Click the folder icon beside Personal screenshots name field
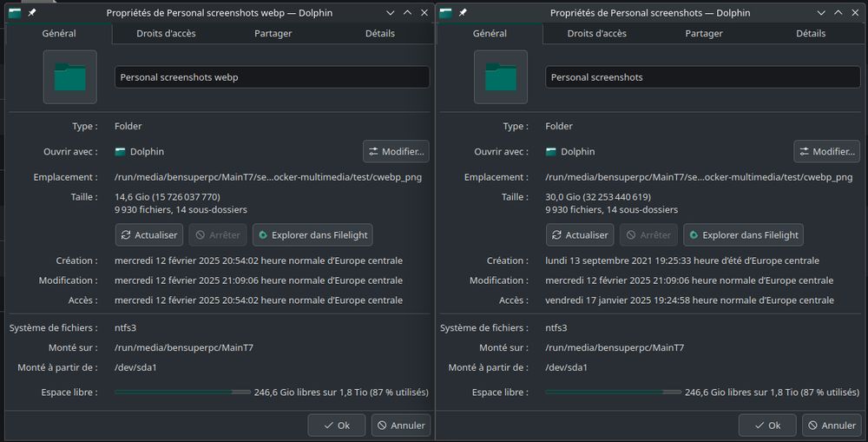Image resolution: width=868 pixels, height=442 pixels. [501, 77]
